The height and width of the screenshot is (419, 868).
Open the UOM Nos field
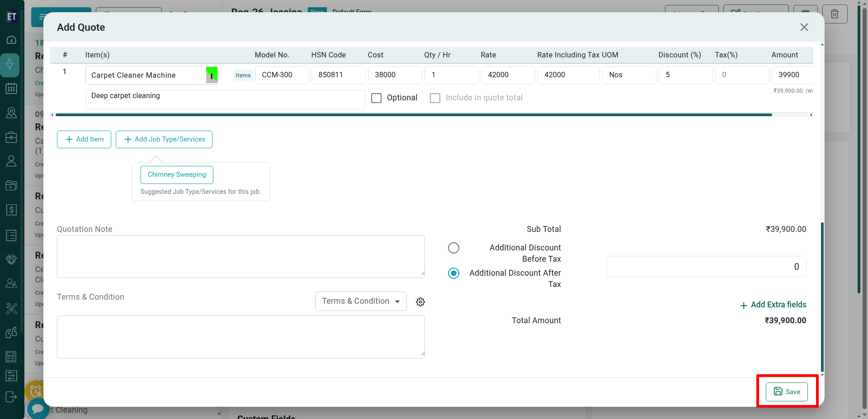click(628, 75)
